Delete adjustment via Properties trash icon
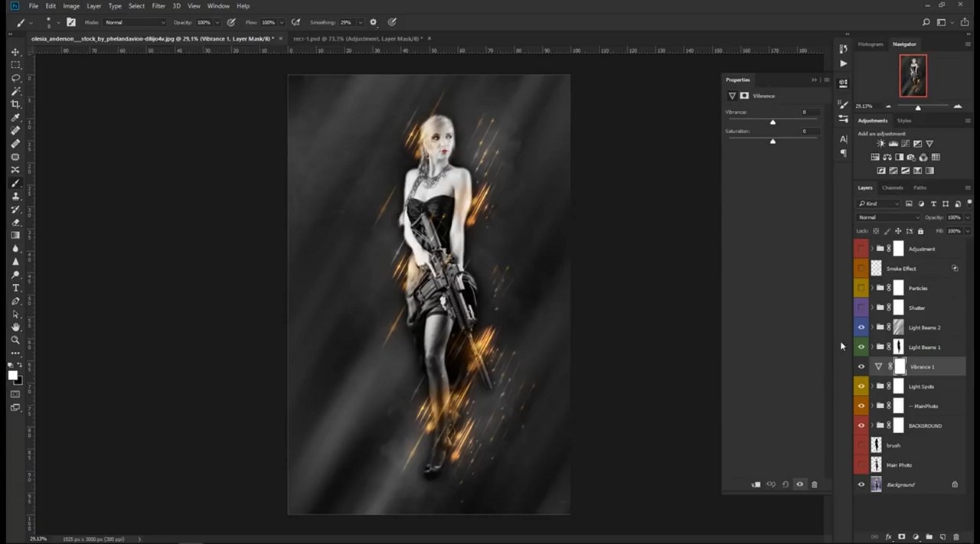The image size is (980, 544). tap(815, 484)
